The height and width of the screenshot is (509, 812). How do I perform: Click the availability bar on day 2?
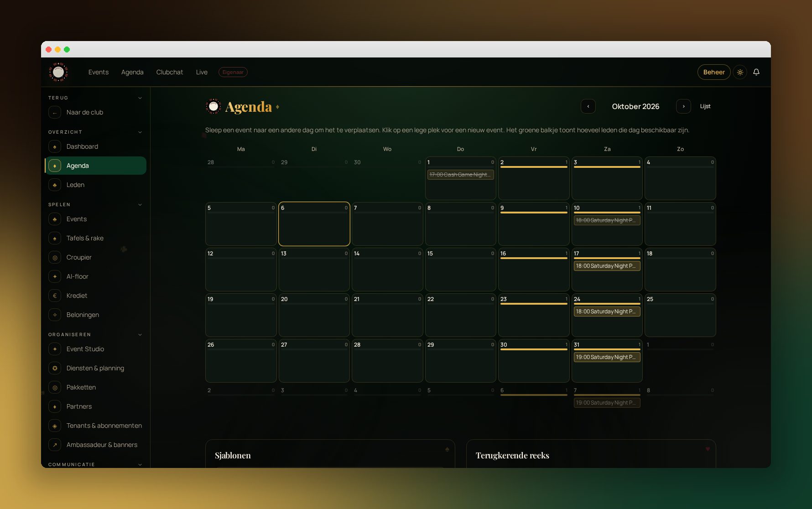coord(534,167)
